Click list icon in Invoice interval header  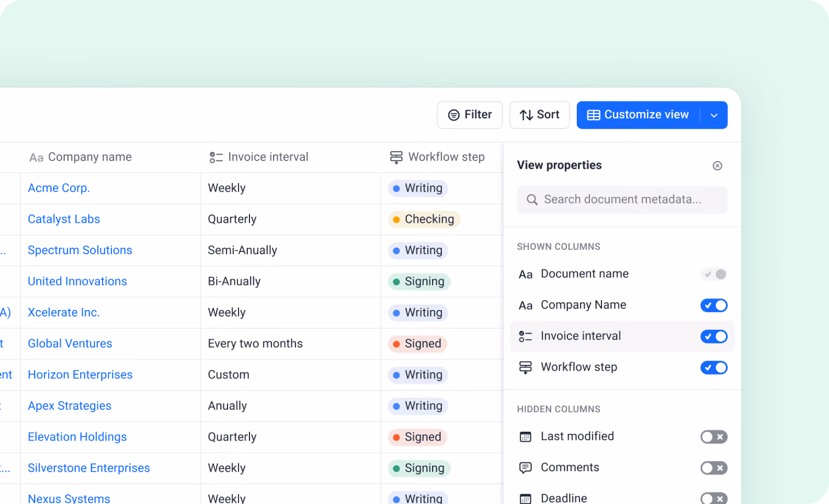coord(216,158)
